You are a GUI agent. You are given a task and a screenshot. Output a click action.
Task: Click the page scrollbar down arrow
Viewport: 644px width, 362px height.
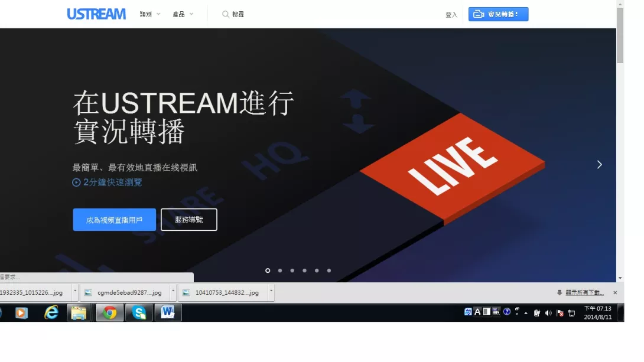[620, 278]
